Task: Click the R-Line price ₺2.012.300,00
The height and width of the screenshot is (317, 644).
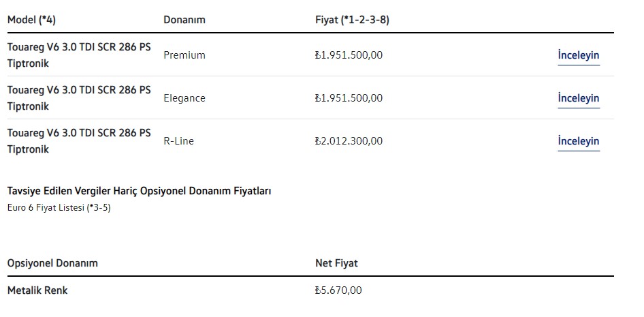Action: (x=349, y=141)
